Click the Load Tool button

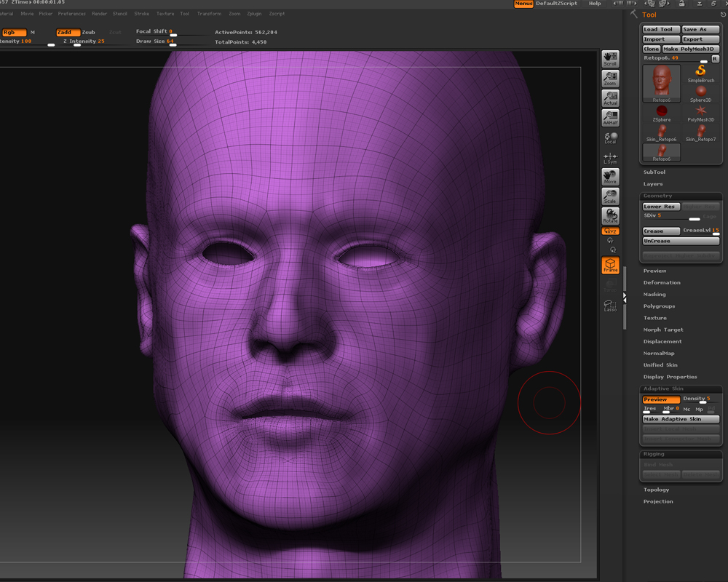pos(660,30)
